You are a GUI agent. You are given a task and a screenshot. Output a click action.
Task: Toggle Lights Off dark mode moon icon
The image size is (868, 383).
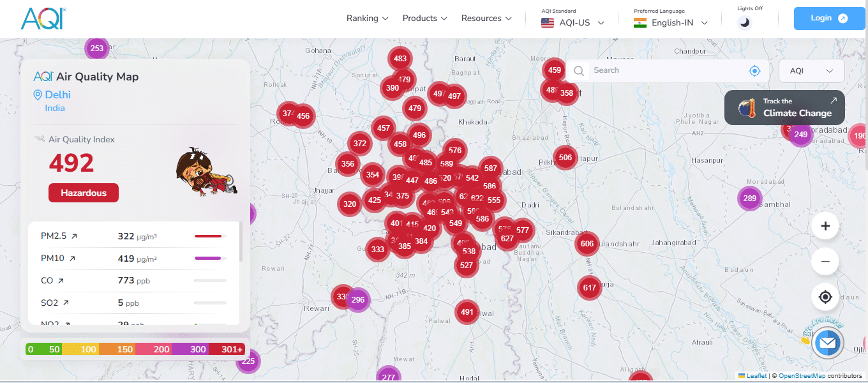[x=744, y=22]
